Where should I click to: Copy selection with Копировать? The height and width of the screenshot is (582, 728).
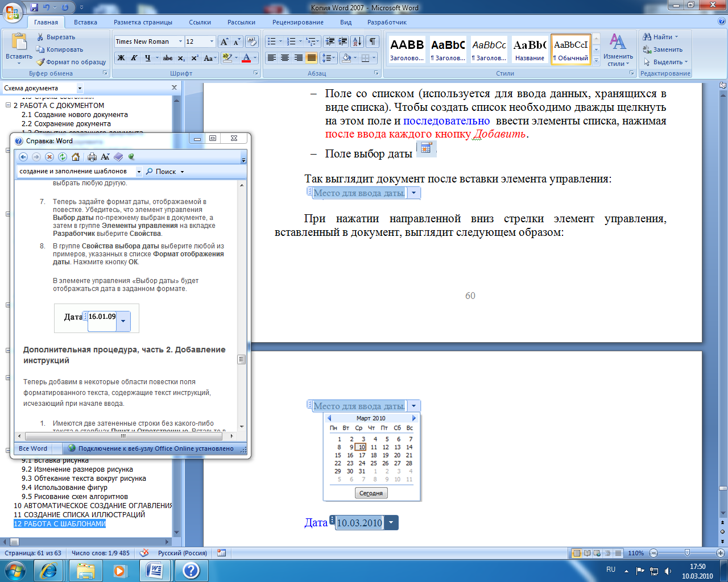(x=59, y=49)
